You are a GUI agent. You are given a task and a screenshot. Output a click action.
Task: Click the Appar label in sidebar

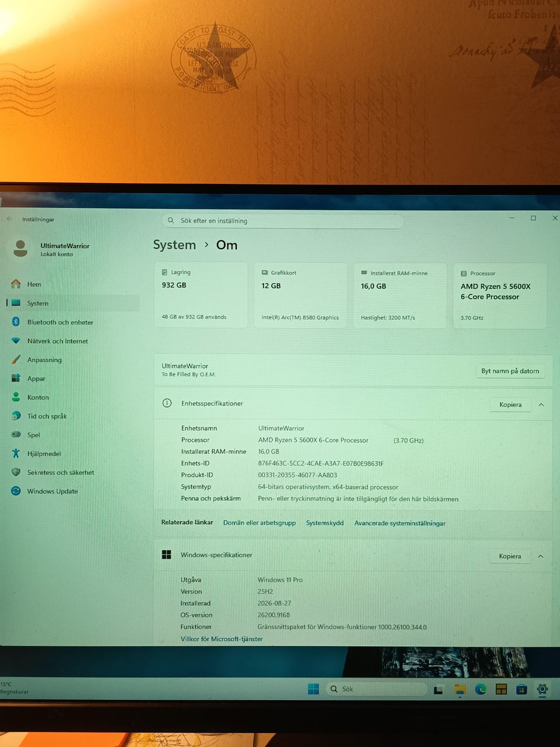point(36,379)
